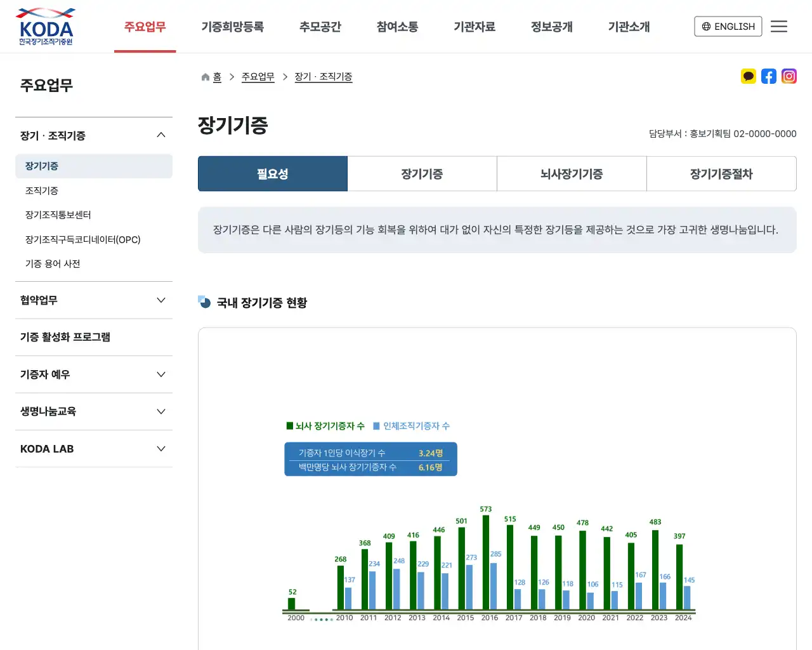Click the home icon in the breadcrumb
The width and height of the screenshot is (812, 650).
(204, 76)
